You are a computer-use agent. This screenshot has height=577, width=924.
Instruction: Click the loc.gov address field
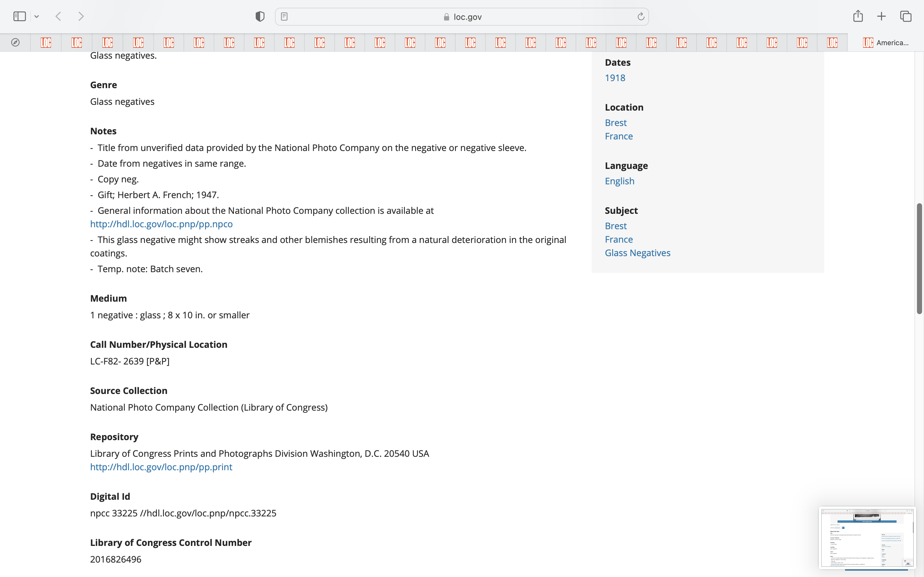click(x=462, y=17)
